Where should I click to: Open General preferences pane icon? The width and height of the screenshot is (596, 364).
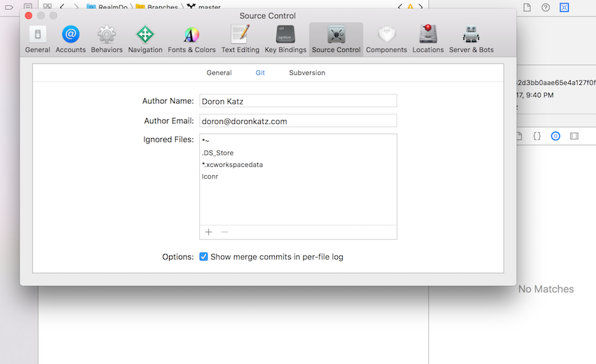click(38, 39)
